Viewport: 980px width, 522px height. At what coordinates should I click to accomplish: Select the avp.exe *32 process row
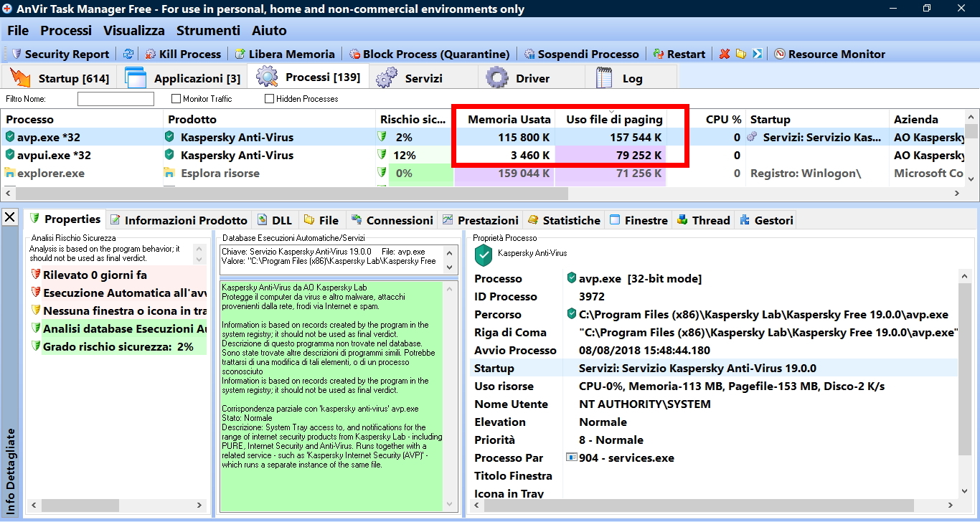(483, 137)
